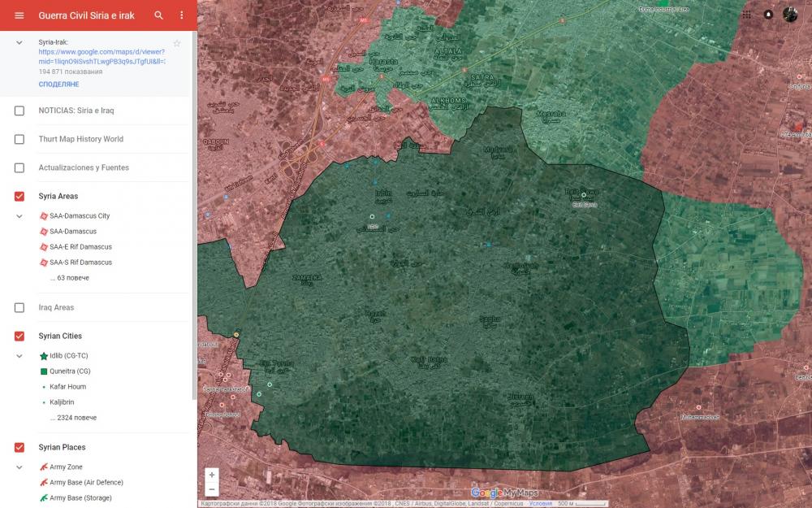Screen dimensions: 812x508
Task: Click the СПОДЕЛЯНЕ share button
Action: point(58,85)
